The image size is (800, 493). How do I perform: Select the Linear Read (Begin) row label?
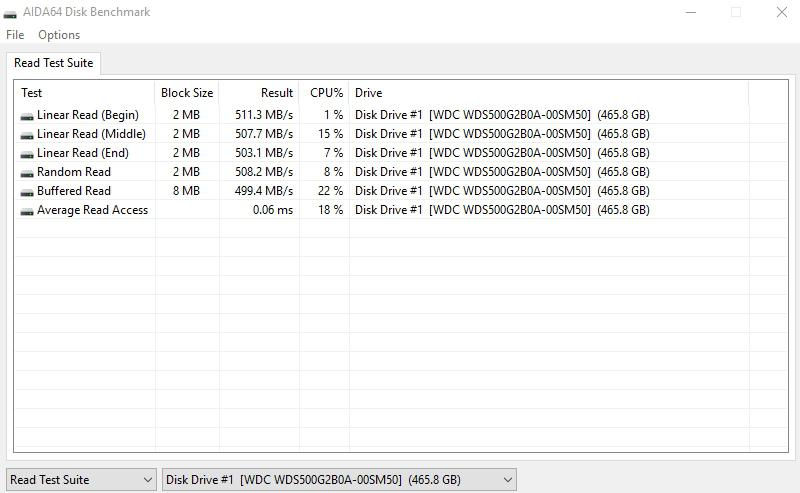(x=88, y=115)
